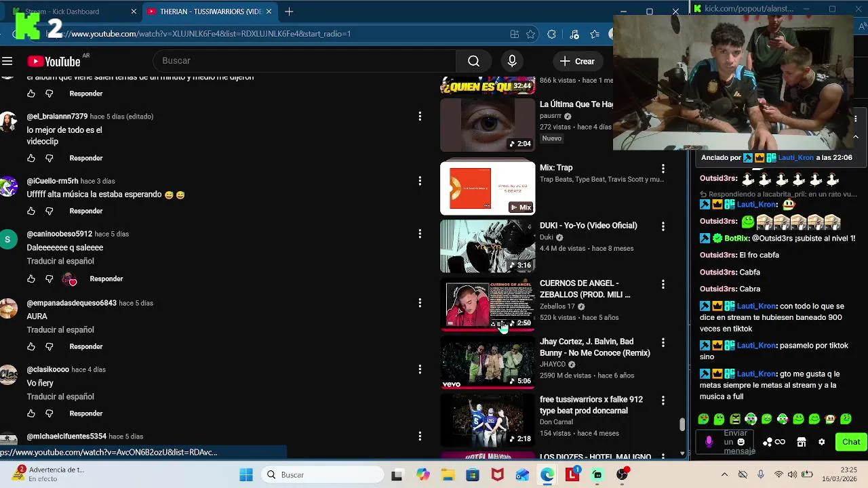Show hidden system tray icons
This screenshot has height=488, width=868.
tap(724, 474)
